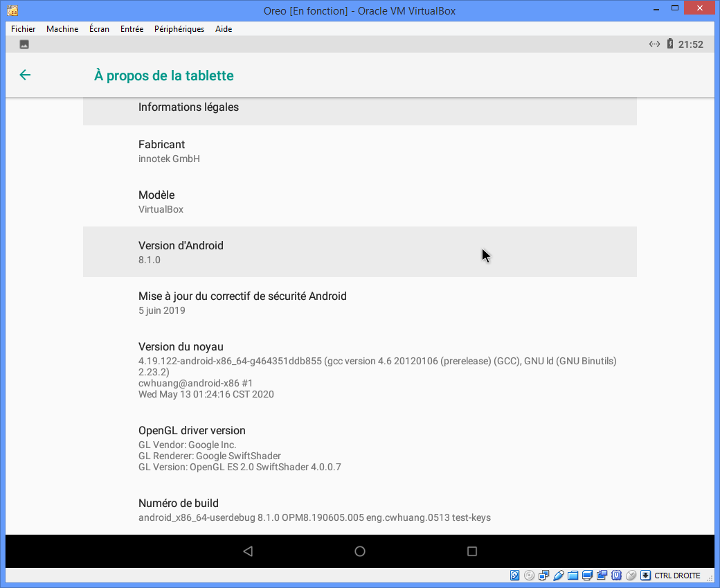
Task: Open the Fichier menu
Action: pos(24,29)
